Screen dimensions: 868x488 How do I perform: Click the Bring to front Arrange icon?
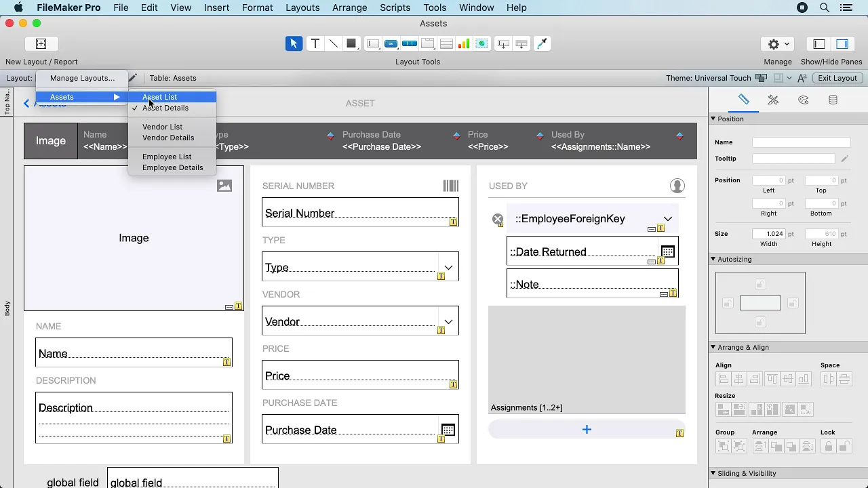pyautogui.click(x=759, y=446)
